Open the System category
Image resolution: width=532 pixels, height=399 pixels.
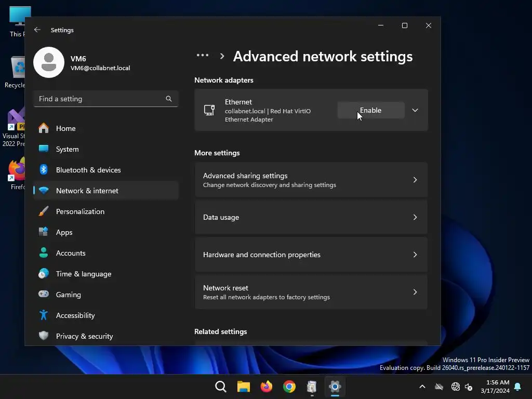(x=106, y=149)
